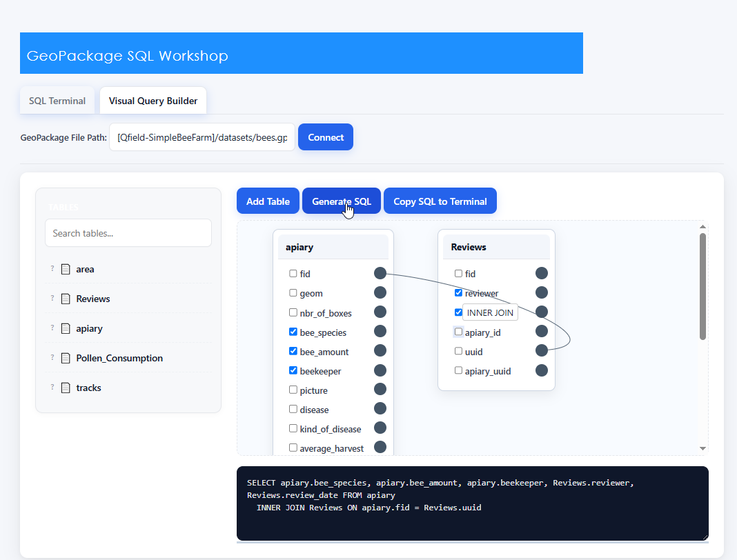
Task: Click the document icon beside Reviews in table list
Action: click(x=66, y=299)
